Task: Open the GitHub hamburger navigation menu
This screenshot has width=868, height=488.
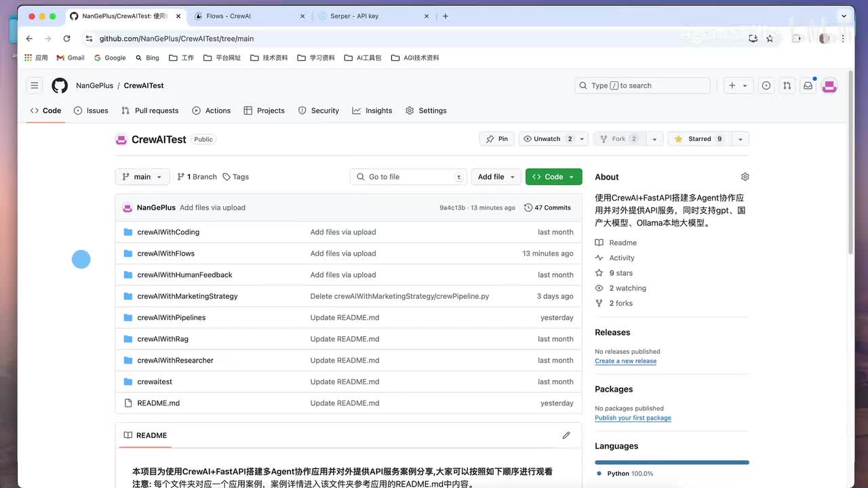Action: click(35, 85)
